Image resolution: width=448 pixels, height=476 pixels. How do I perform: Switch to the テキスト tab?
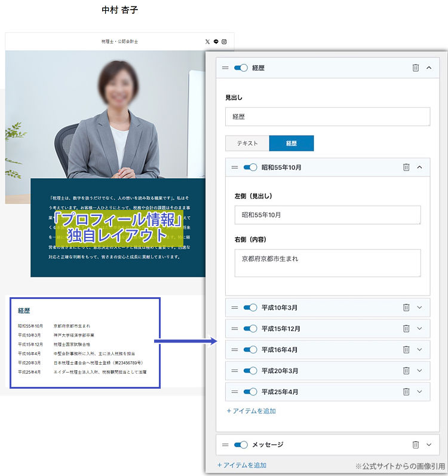pyautogui.click(x=247, y=144)
